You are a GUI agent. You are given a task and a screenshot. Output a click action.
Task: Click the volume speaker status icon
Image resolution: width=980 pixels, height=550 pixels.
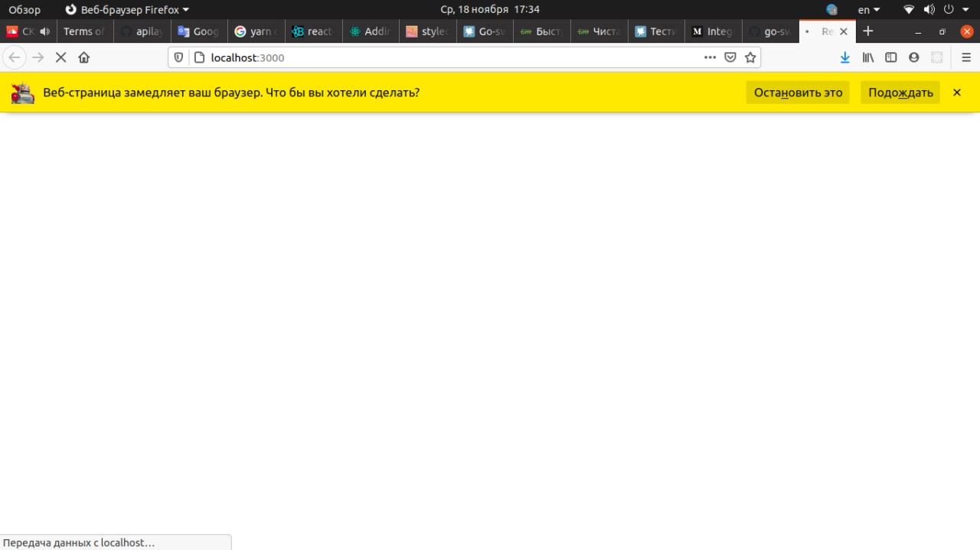[929, 10]
